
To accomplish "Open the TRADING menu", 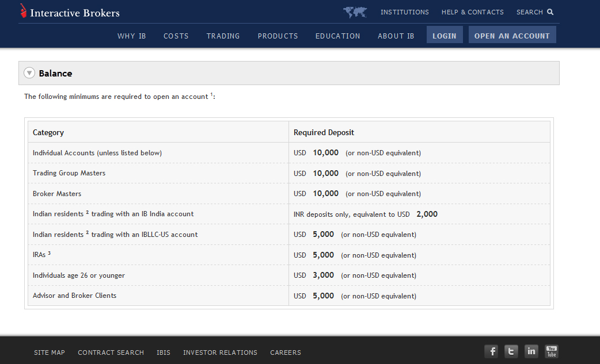I will coord(223,36).
